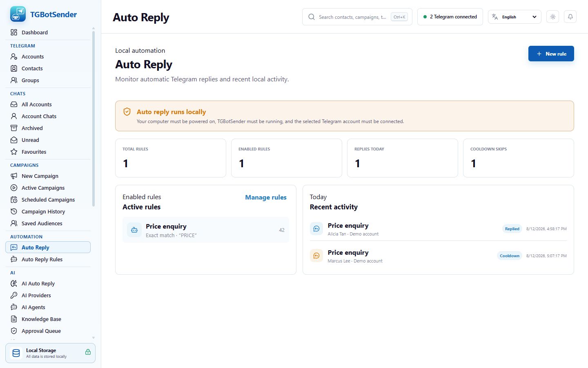The width and height of the screenshot is (588, 368).
Task: Click the robot icon of Price enquiry rule
Action: point(134,230)
